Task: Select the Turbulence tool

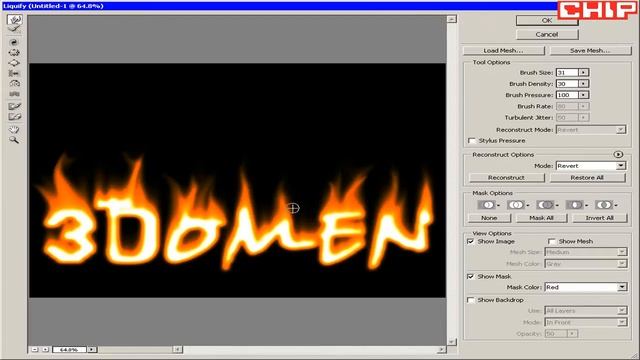Action: [14, 94]
